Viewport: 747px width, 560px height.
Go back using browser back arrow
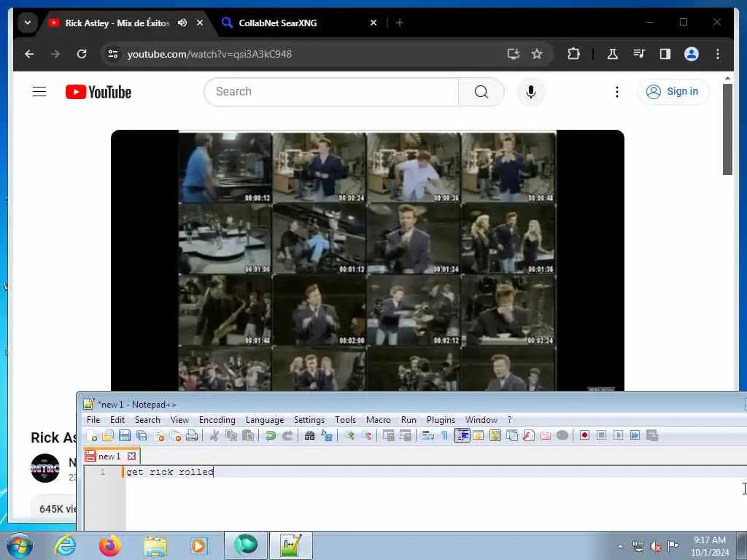pos(29,54)
